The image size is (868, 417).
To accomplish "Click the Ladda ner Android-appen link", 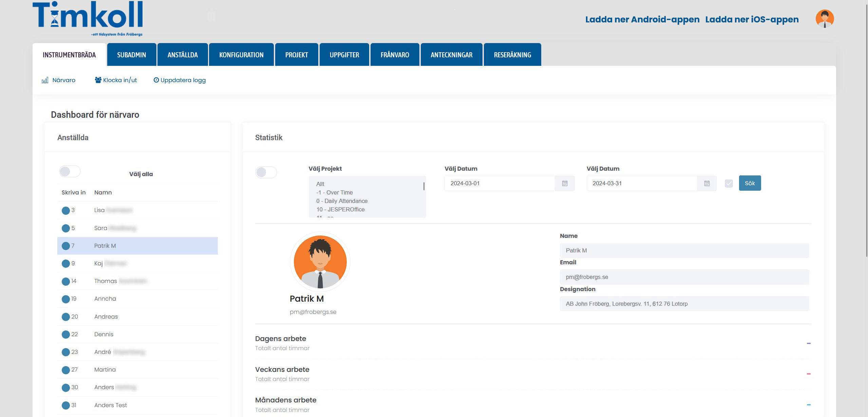I will tap(642, 19).
